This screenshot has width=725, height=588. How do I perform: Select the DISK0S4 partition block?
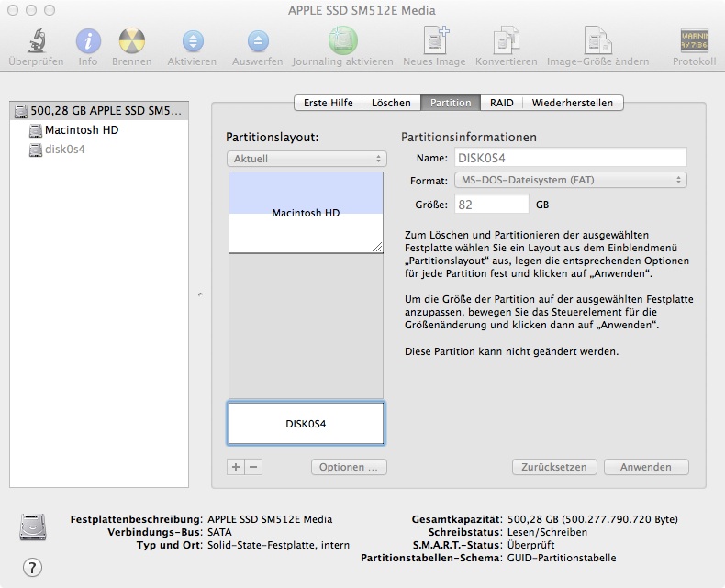306,424
